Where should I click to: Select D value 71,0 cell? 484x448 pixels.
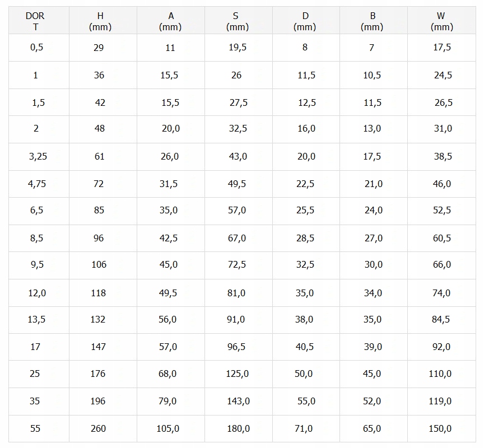[304, 428]
